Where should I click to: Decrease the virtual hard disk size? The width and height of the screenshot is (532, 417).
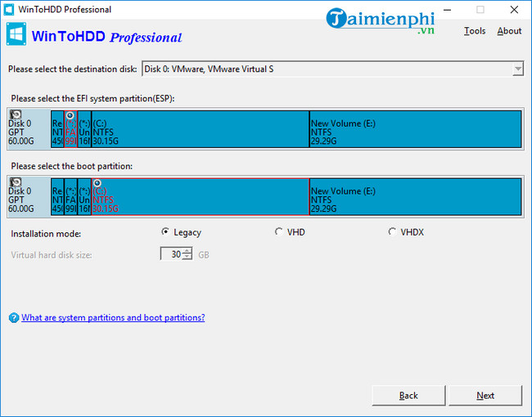tap(187, 257)
